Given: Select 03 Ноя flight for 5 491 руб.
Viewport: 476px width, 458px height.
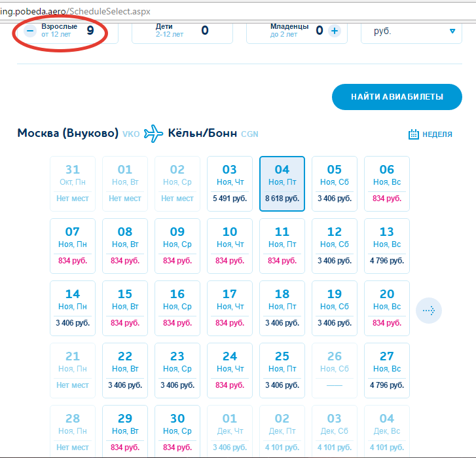Looking at the screenshot, I should [230, 183].
